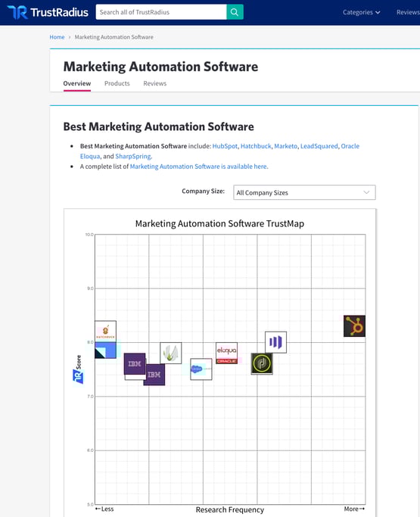Screen dimensions: 420x517
Task: Follow the SharpSpring link
Action: [x=133, y=156]
